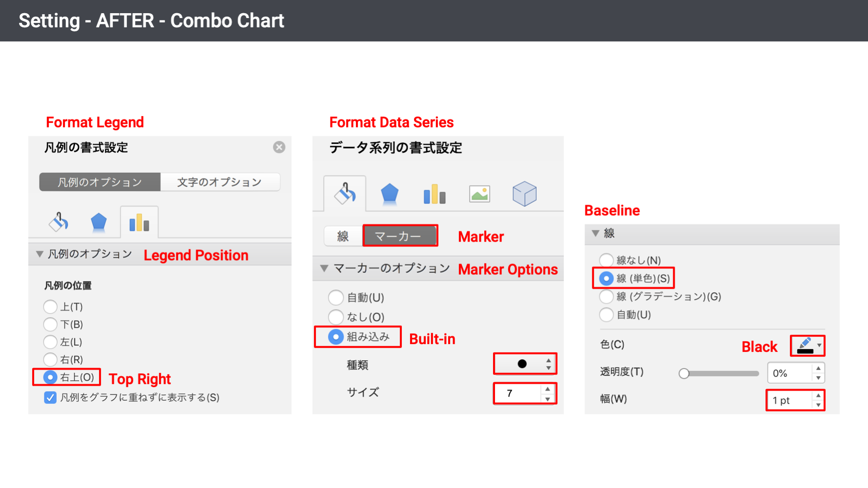This screenshot has height=488, width=868.
Task: Select the 3-D cube icon in data series panel
Action: coord(524,194)
